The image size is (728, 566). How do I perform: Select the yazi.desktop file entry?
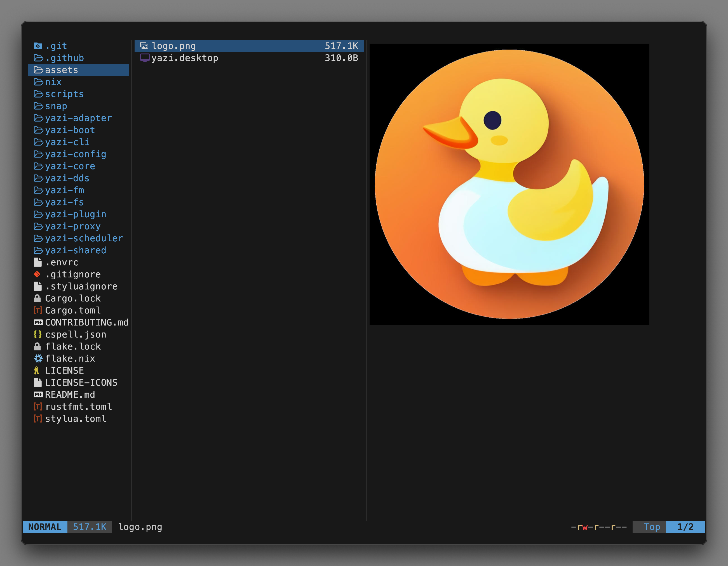185,58
